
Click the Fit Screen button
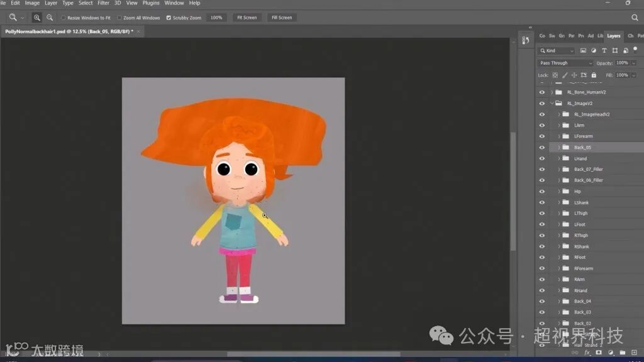point(247,18)
